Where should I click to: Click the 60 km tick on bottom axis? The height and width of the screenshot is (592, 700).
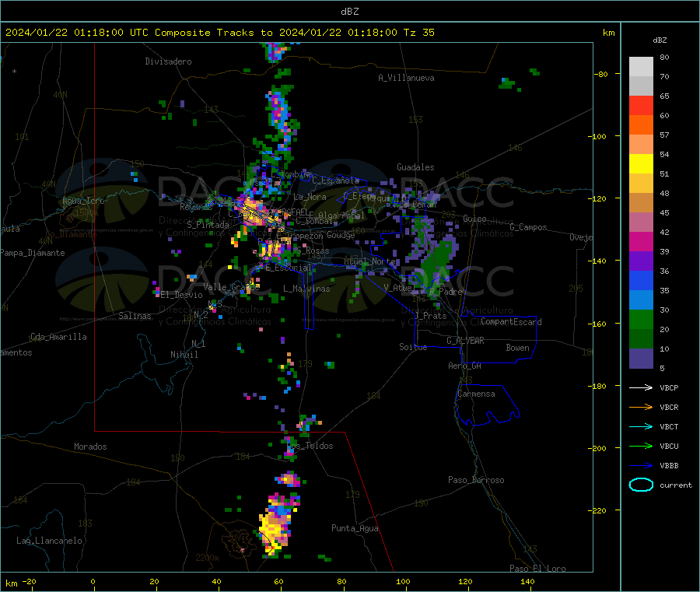coord(278,581)
